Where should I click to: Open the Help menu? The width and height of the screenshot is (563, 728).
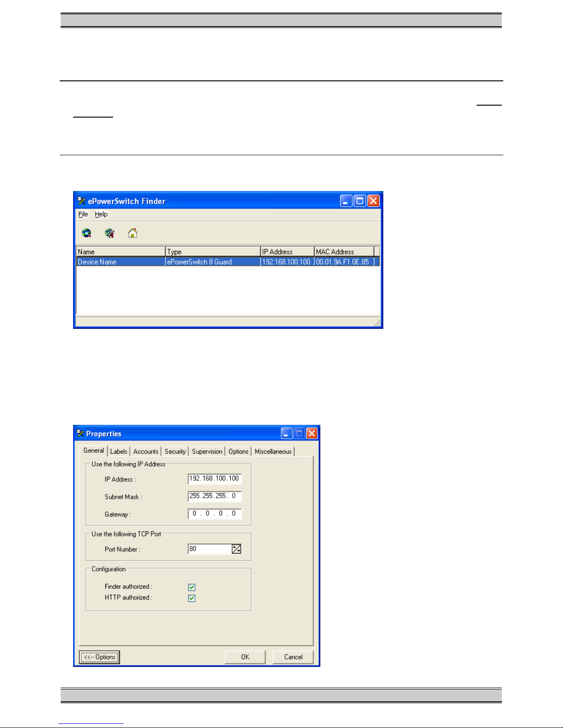click(101, 214)
